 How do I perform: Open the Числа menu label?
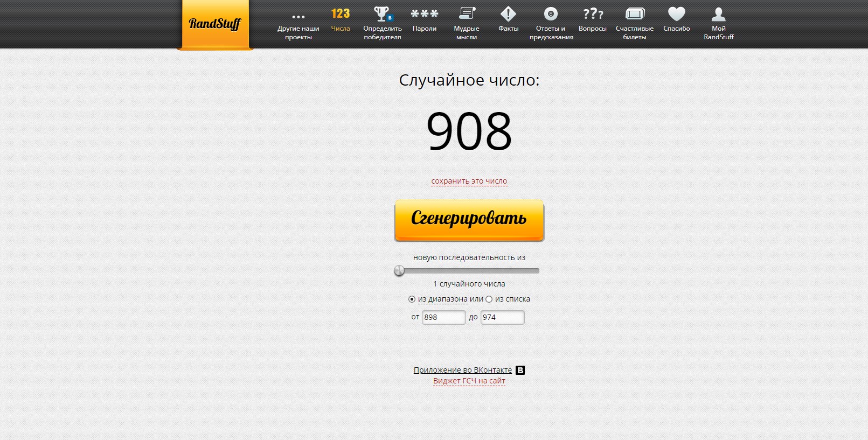pos(341,29)
